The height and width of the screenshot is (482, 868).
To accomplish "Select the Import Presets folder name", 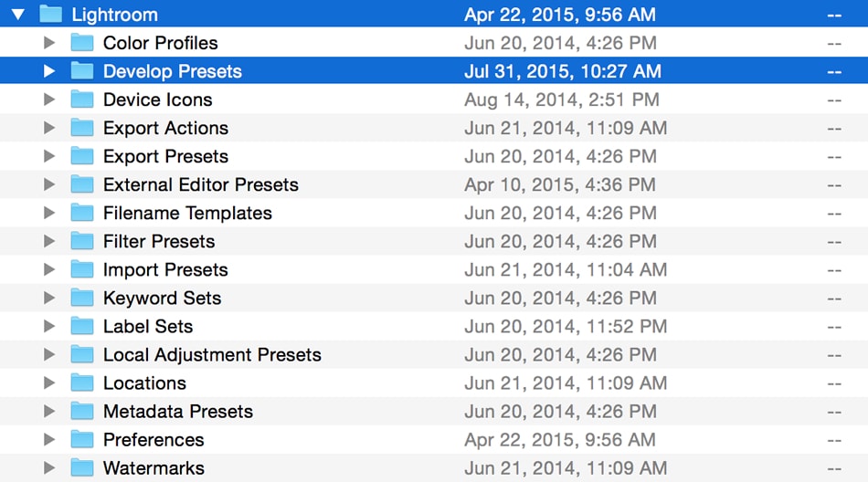I will click(165, 270).
